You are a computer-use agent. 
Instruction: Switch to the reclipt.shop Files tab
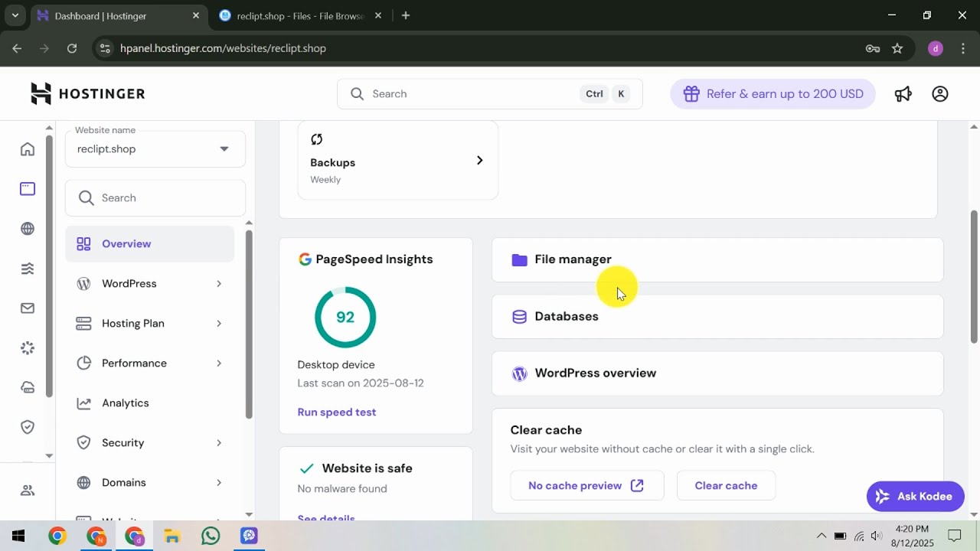tap(300, 15)
